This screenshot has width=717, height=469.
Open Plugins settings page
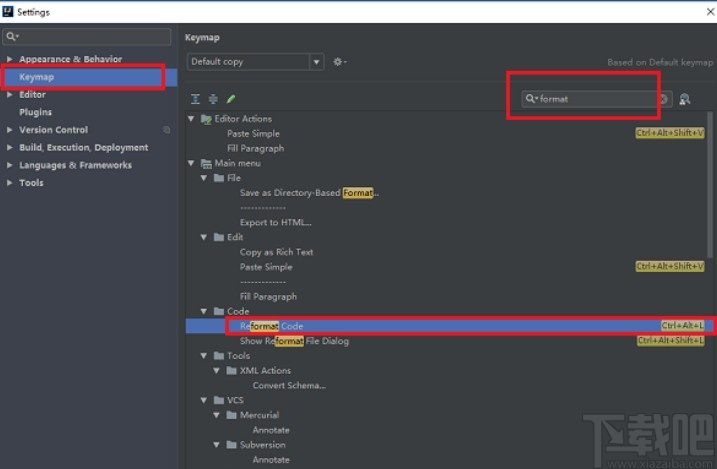tap(36, 112)
